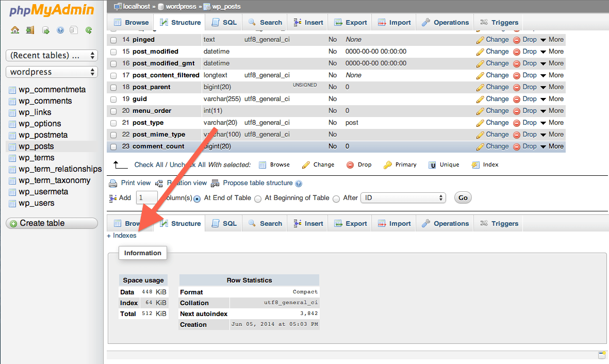Click the Home icon in sidebar
609x364 pixels.
pos(15,30)
